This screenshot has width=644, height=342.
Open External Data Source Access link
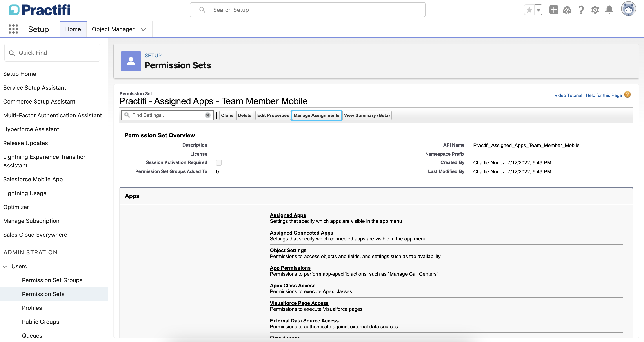304,321
